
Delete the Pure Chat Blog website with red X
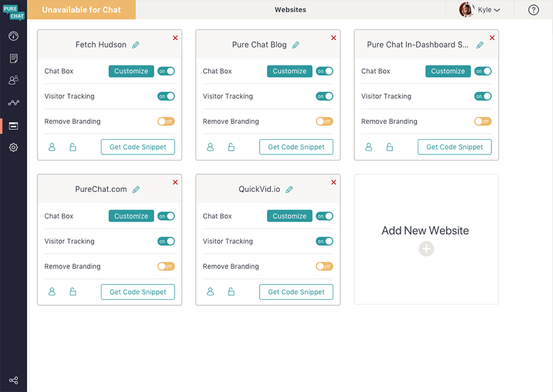tap(333, 38)
